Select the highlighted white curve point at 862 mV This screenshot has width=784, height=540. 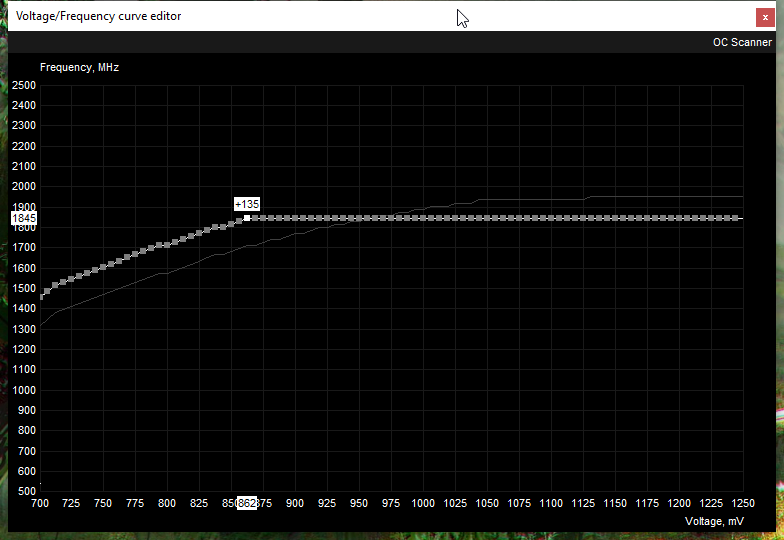click(x=247, y=218)
